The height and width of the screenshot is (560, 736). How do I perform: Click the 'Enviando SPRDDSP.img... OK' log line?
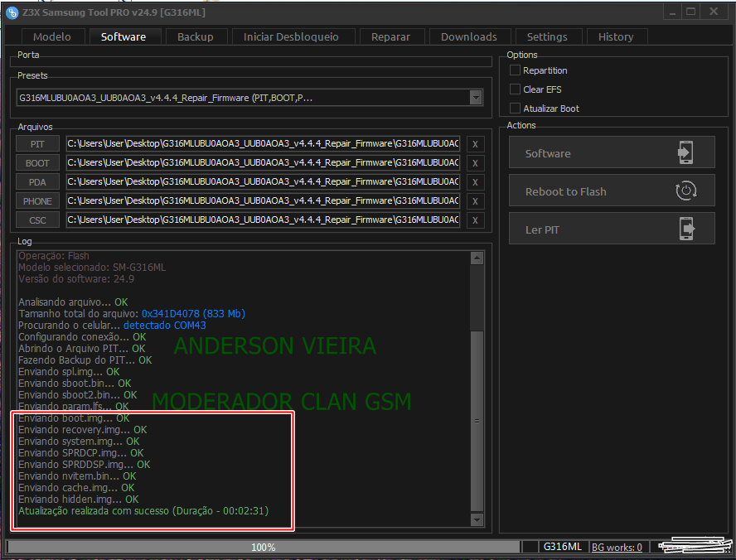point(85,465)
